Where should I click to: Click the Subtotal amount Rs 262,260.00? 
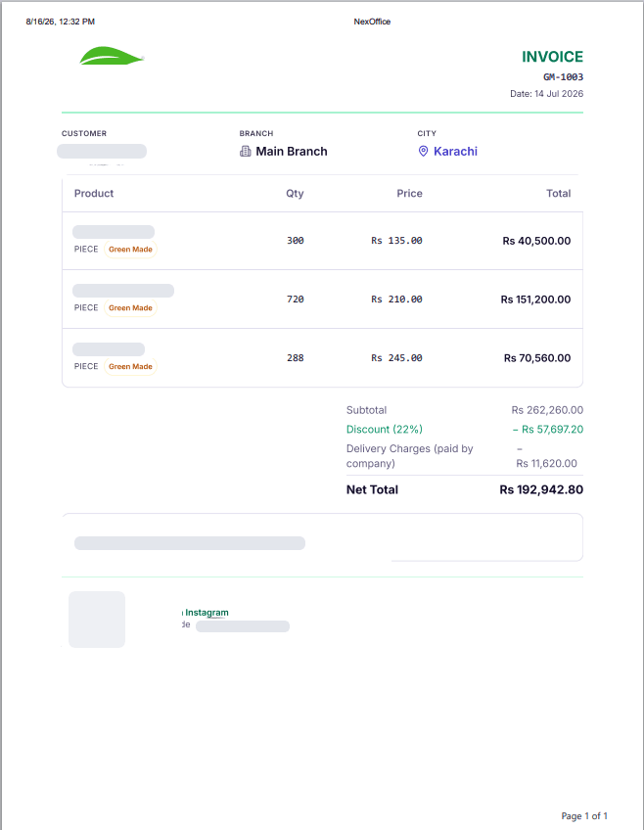547,410
